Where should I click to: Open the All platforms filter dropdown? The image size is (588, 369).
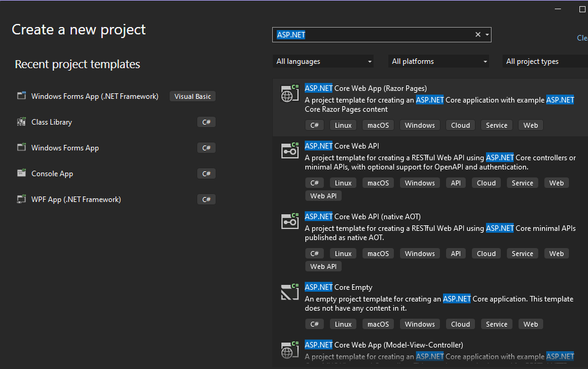[x=439, y=61]
